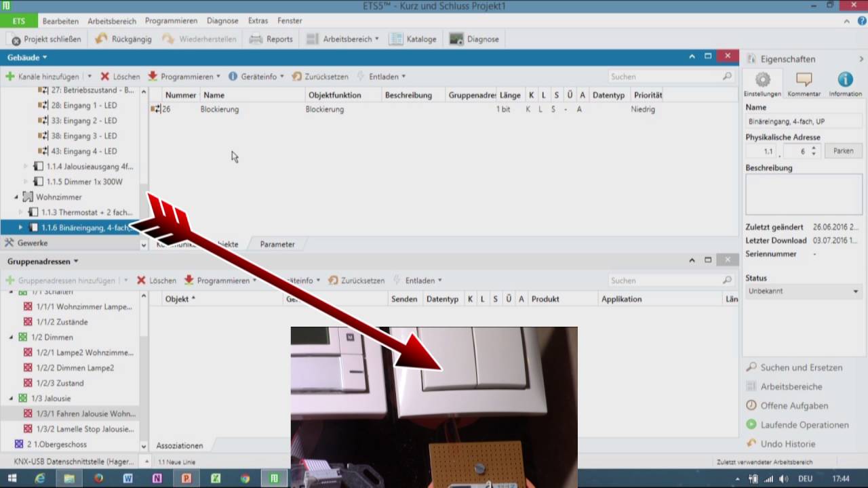This screenshot has height=488, width=868.
Task: Select tree item 38: Eingang 3 - LED
Action: [x=77, y=136]
